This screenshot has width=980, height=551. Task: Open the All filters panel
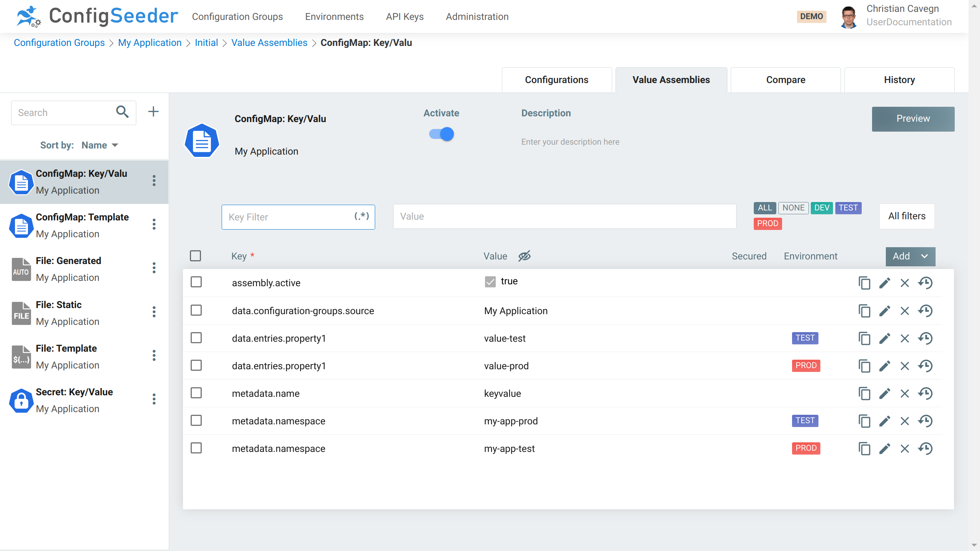[906, 216]
